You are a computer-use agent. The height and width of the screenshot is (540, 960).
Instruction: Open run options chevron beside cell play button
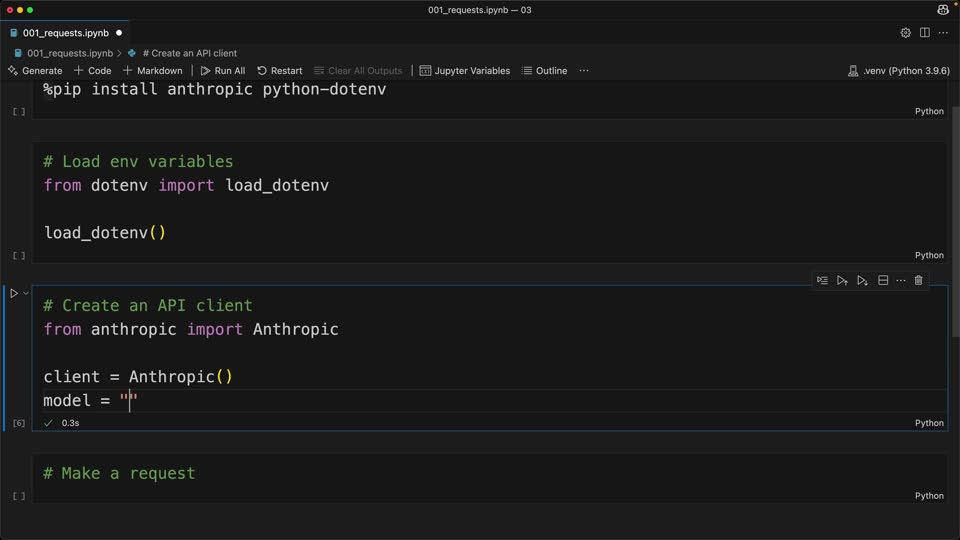pyautogui.click(x=26, y=293)
